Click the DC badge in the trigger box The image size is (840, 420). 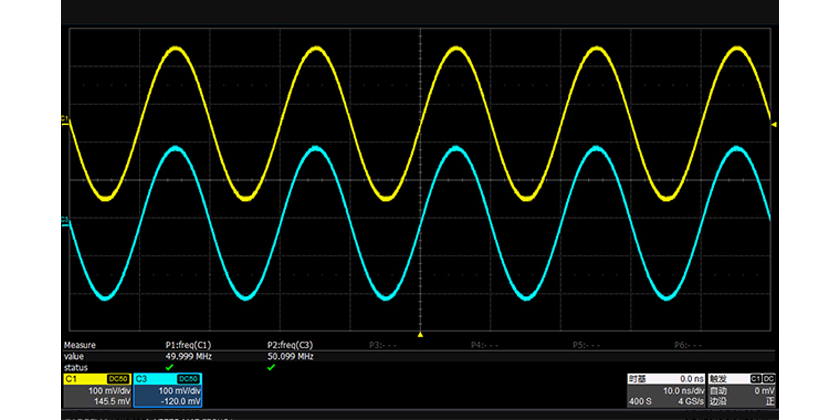[x=770, y=379]
